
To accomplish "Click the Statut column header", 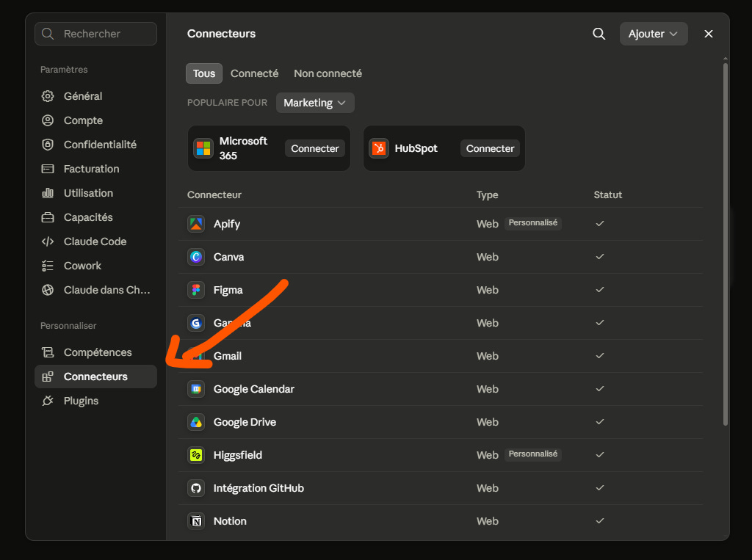I will tap(607, 194).
